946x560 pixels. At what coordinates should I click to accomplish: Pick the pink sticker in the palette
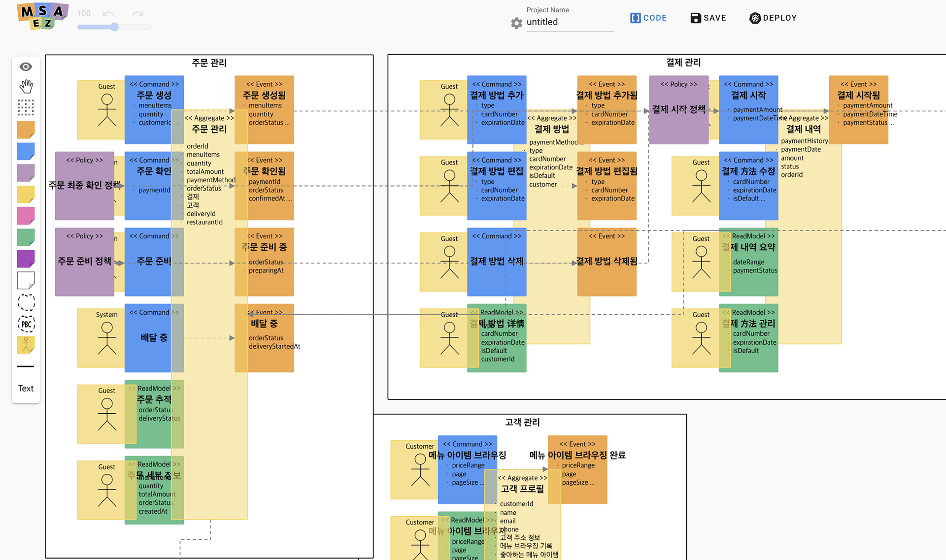click(x=26, y=216)
